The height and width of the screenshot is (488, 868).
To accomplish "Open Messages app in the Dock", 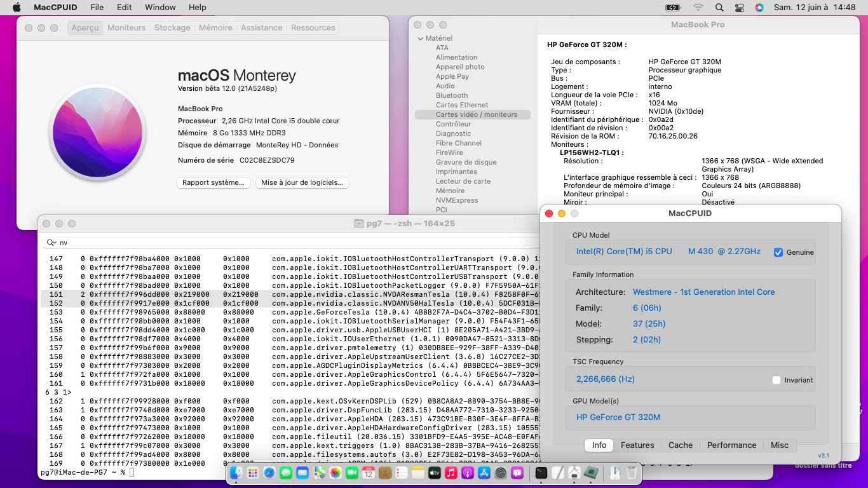I will click(286, 473).
